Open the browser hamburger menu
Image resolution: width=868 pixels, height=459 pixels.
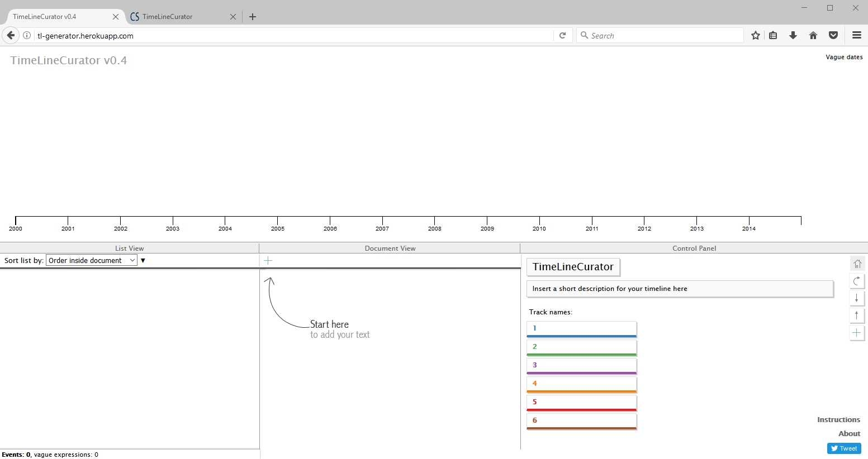tap(856, 36)
